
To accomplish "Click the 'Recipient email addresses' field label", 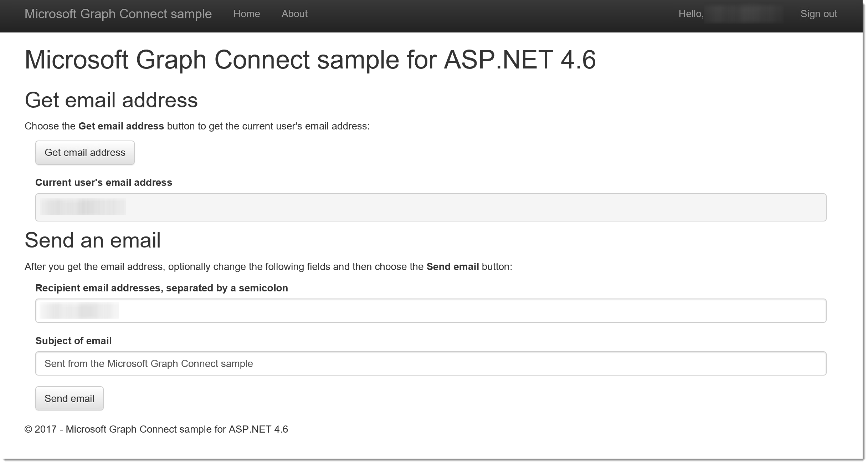I will 161,288.
